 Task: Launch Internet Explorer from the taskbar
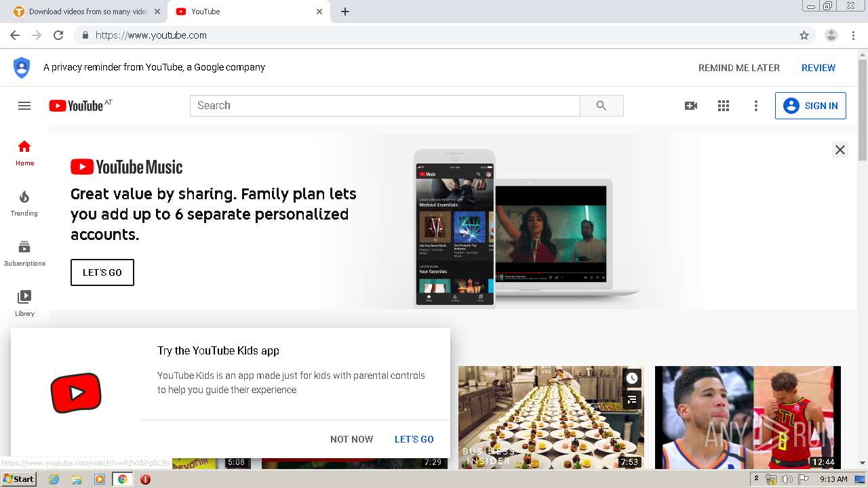tap(54, 479)
